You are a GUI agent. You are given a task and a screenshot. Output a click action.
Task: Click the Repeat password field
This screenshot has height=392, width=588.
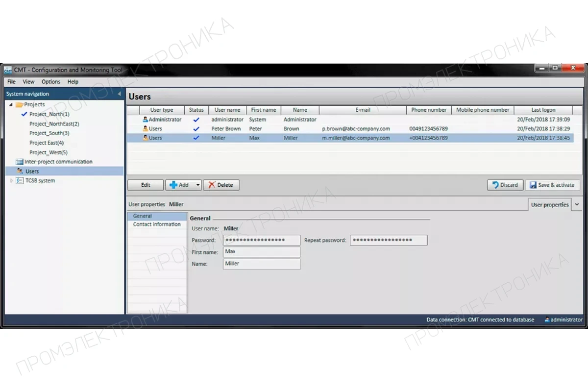(x=389, y=240)
